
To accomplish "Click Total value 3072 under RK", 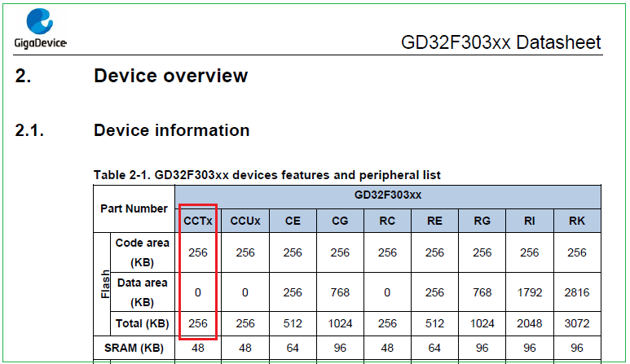I will pyautogui.click(x=577, y=323).
